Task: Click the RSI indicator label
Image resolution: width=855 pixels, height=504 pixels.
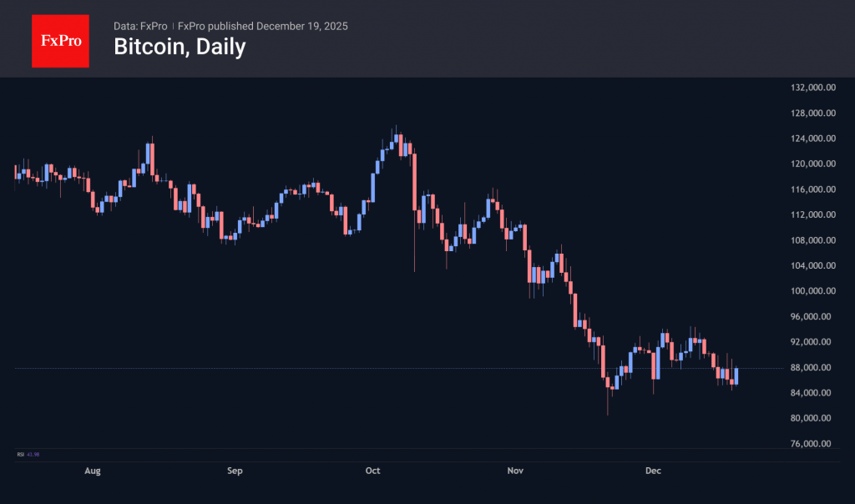Action: [x=20, y=454]
